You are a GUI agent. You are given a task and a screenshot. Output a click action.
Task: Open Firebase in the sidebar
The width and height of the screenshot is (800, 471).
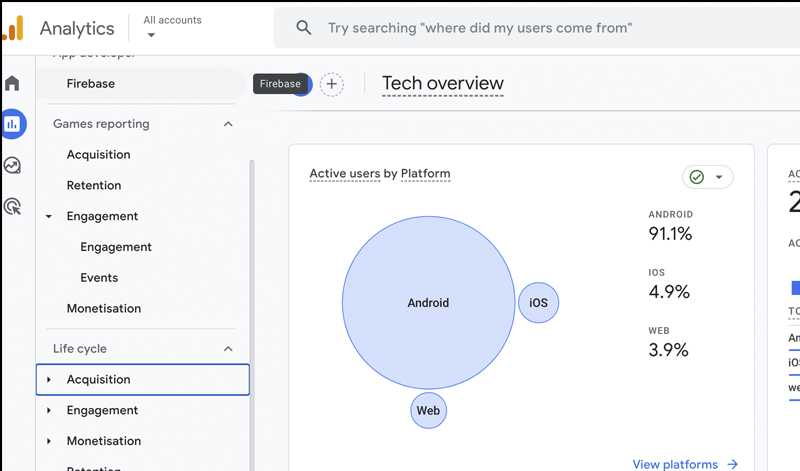click(x=91, y=84)
